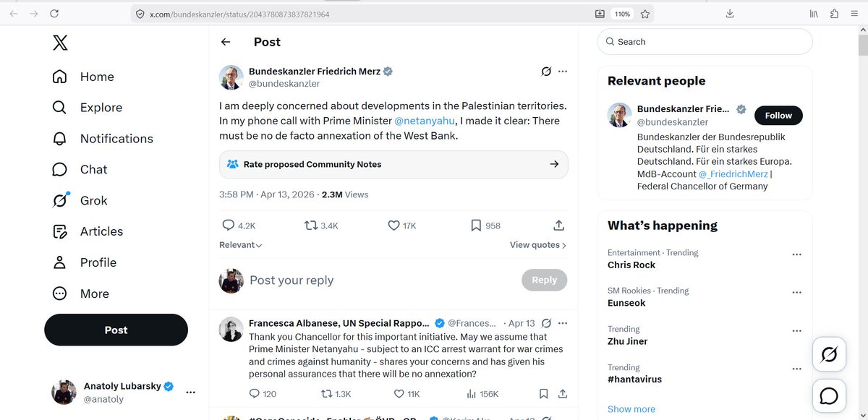Open Articles in the sidebar
Screen dimensions: 868x420
pyautogui.click(x=88, y=231)
